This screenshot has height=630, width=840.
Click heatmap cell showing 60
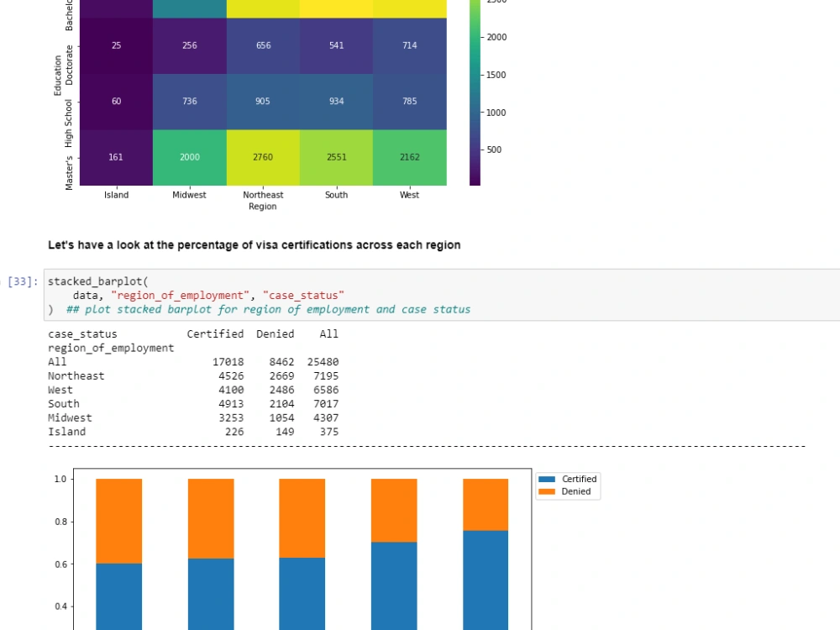coord(116,102)
